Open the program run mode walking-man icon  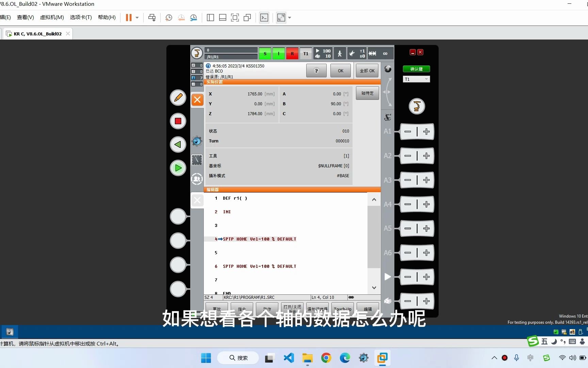[340, 53]
